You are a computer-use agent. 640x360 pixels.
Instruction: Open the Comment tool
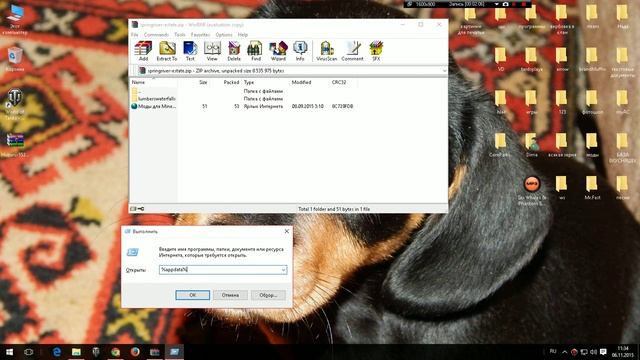click(x=352, y=51)
